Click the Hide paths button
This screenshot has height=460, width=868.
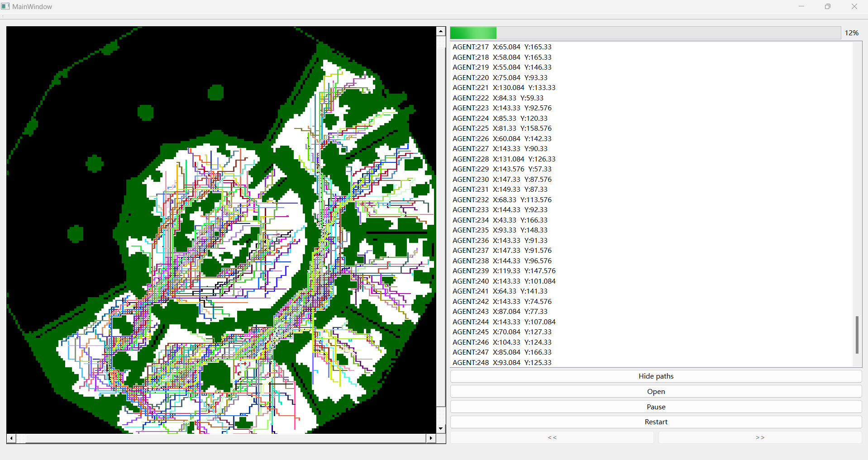pos(656,376)
